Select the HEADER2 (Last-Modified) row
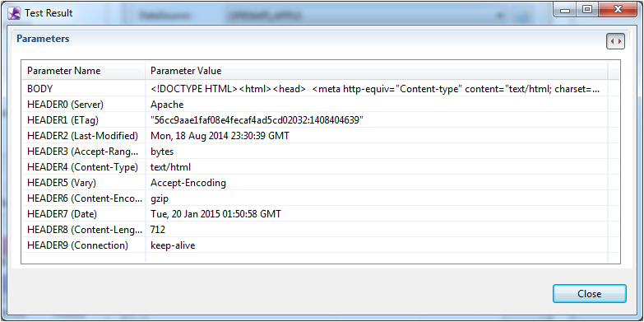 pos(316,136)
